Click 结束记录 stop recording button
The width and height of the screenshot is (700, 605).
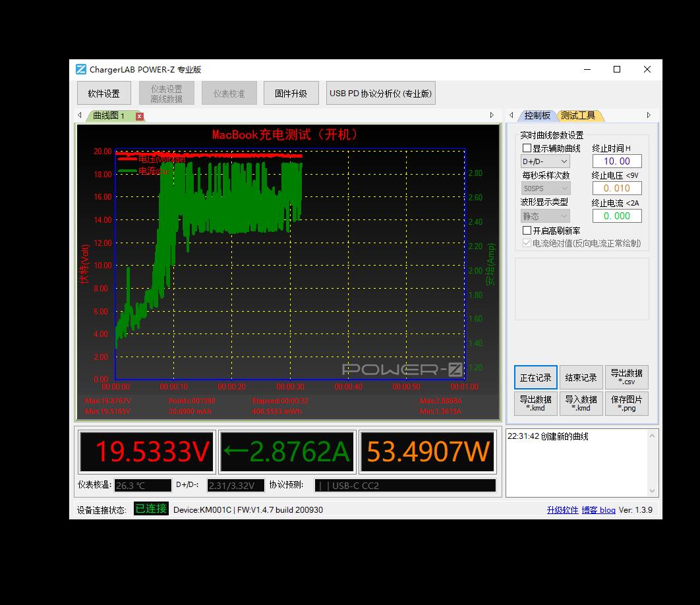[581, 378]
